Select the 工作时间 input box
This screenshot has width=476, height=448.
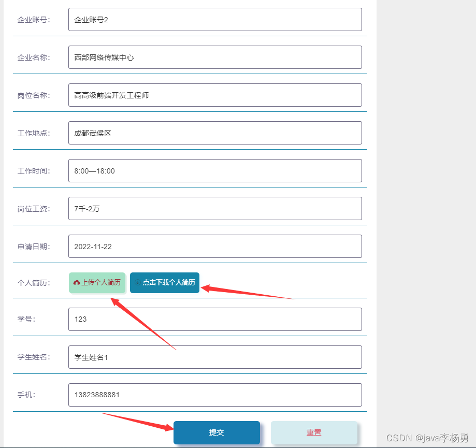(x=215, y=170)
